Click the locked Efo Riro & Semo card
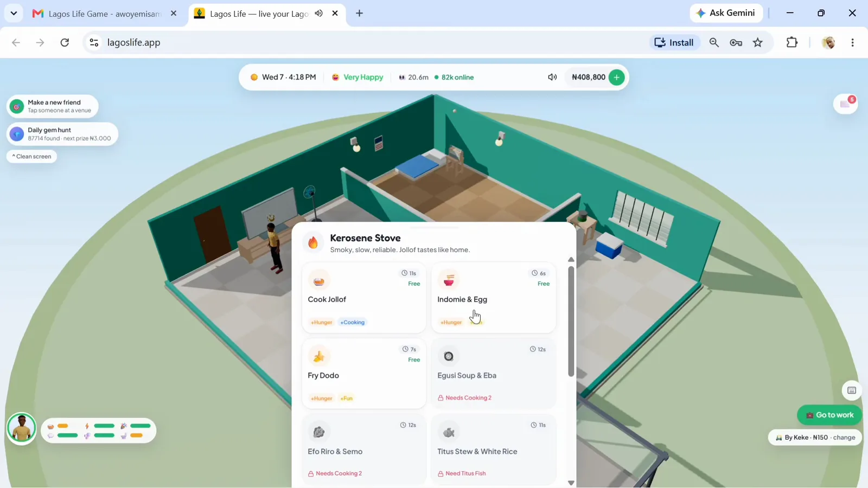 click(364, 450)
